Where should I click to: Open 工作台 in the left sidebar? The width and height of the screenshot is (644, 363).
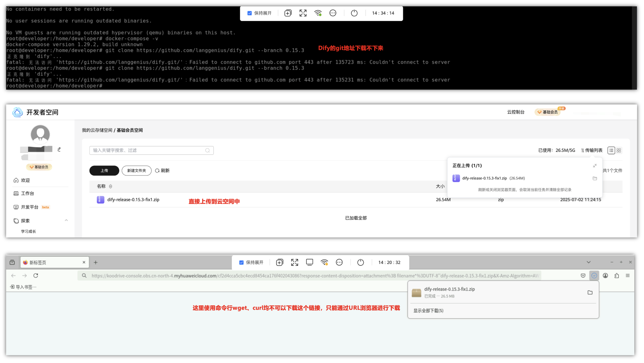[x=27, y=193]
